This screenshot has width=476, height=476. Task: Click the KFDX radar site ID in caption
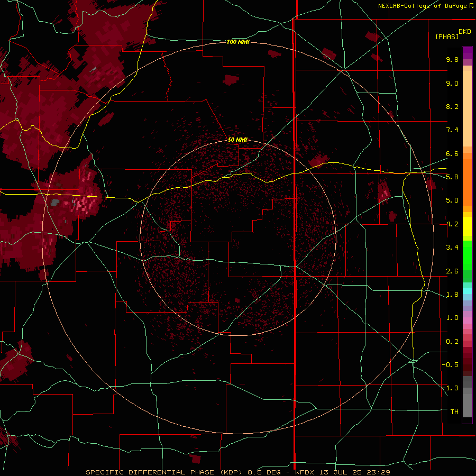[x=305, y=472]
